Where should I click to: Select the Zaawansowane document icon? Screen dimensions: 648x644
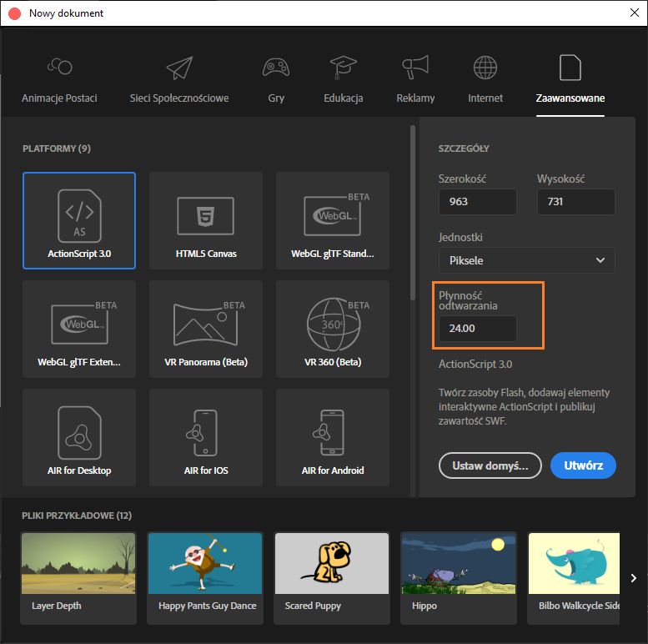570,68
